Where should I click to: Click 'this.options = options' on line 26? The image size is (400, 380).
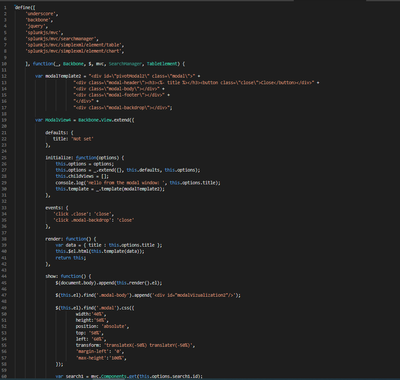[85, 164]
